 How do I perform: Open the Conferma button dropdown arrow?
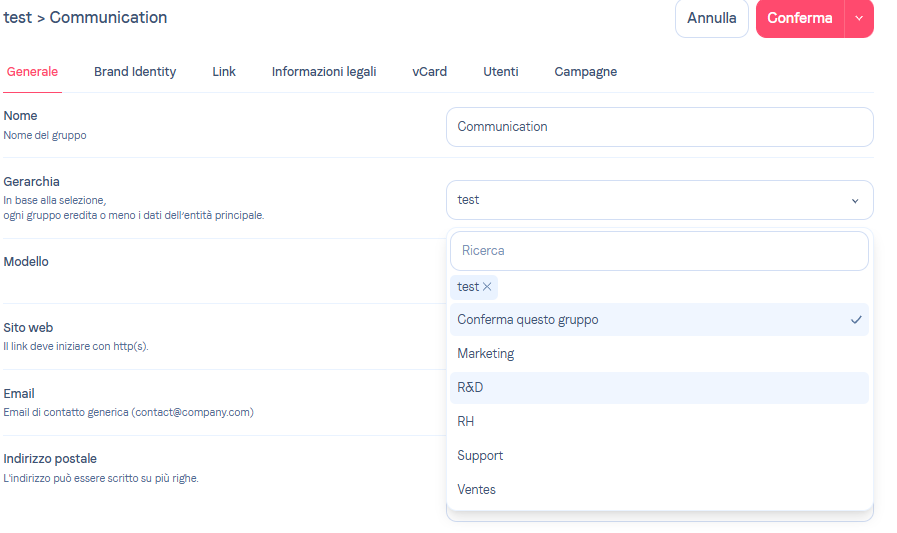pyautogui.click(x=859, y=18)
